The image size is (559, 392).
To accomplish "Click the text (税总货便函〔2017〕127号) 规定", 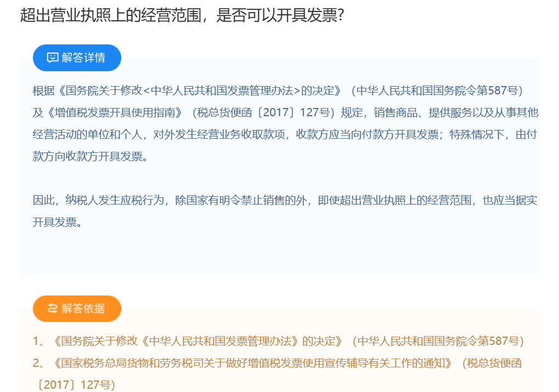I will (x=278, y=112).
